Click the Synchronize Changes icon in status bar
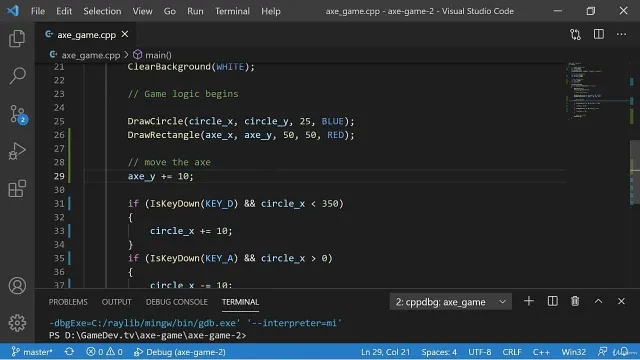 69,352
